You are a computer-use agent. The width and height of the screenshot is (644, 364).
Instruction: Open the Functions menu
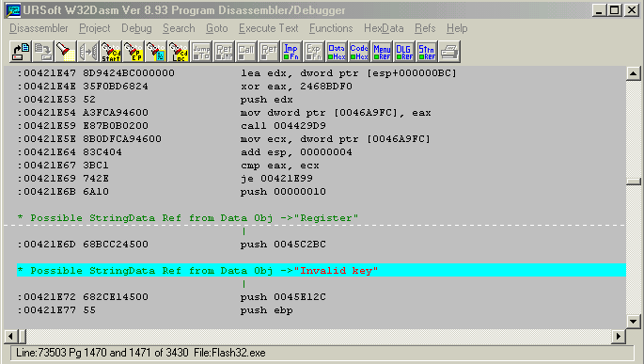pos(331,28)
